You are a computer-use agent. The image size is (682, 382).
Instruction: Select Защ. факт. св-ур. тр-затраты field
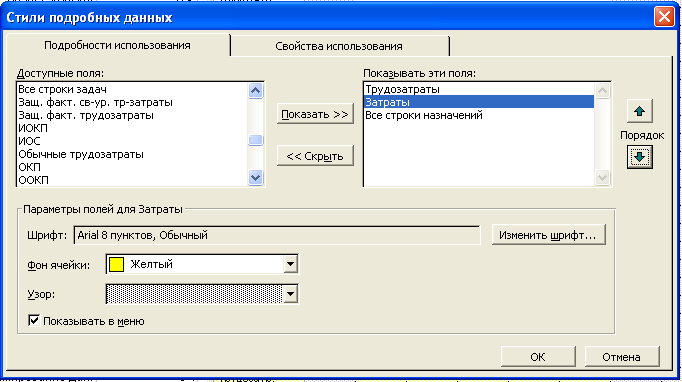[132, 102]
